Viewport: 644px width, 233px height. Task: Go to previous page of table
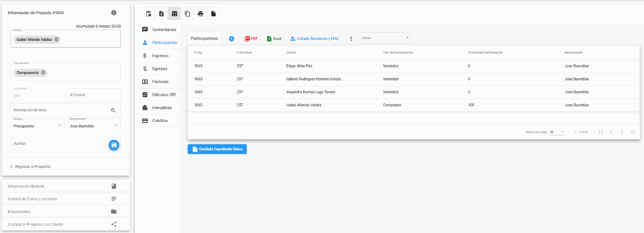(611, 132)
